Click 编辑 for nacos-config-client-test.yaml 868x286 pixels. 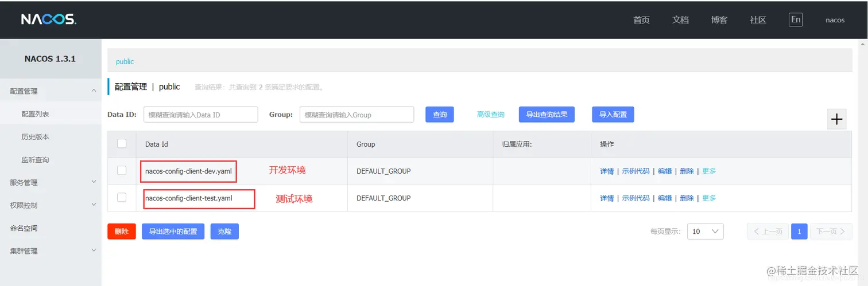pos(665,198)
